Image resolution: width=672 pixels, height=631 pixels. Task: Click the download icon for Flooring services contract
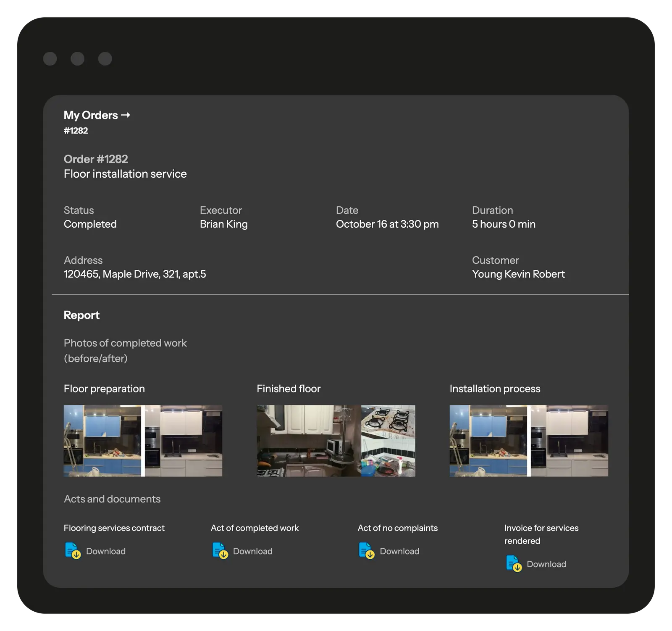(x=73, y=551)
